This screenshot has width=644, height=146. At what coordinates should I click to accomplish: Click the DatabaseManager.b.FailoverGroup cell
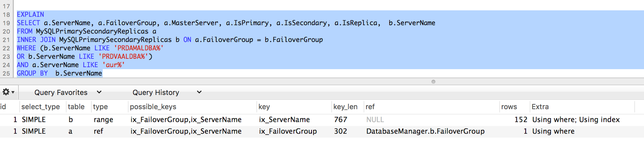(425, 131)
